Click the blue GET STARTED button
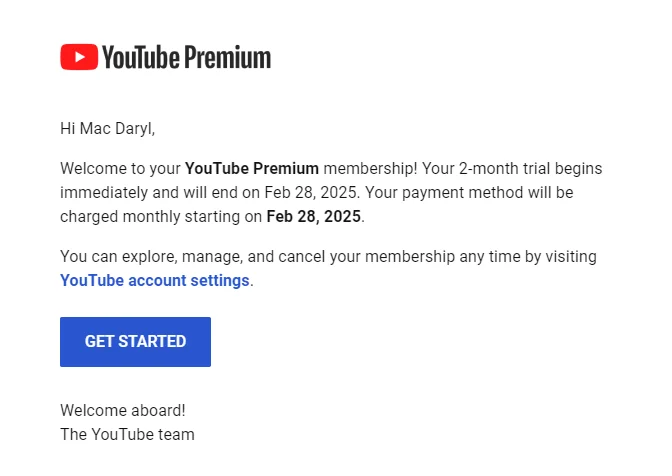This screenshot has height=476, width=672. point(135,342)
